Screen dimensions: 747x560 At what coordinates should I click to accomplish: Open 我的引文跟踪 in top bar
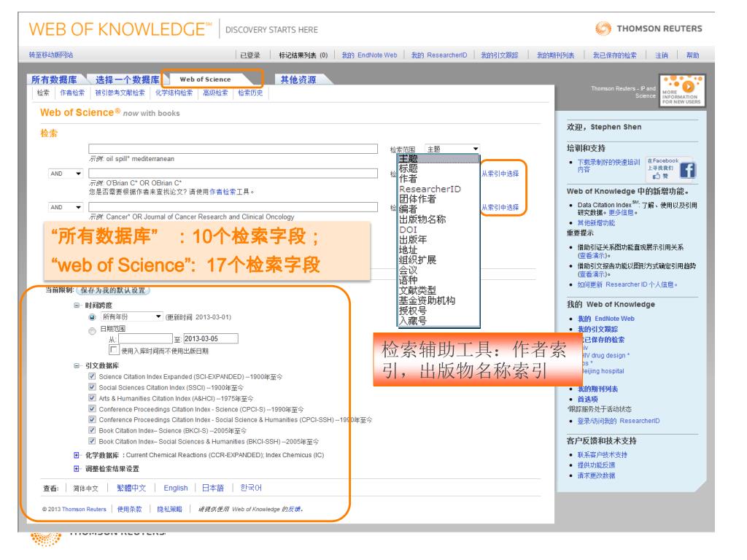click(x=499, y=55)
